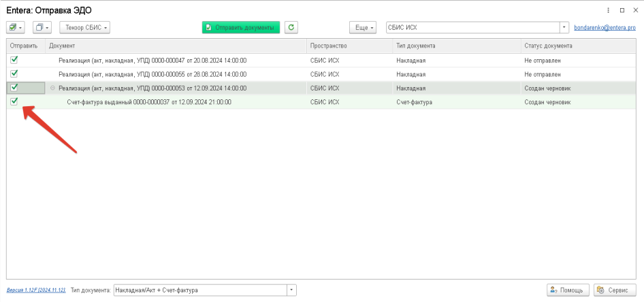Click the Версия 1.12F version link

point(36,290)
